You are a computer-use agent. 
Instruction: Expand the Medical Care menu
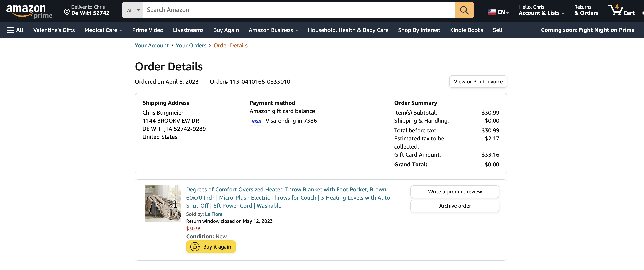[103, 30]
